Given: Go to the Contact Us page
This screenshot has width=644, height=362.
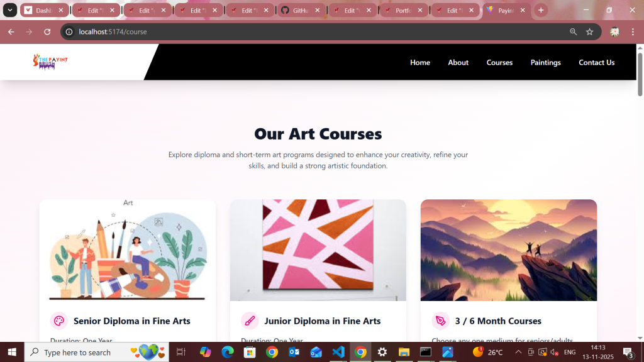Looking at the screenshot, I should [596, 62].
